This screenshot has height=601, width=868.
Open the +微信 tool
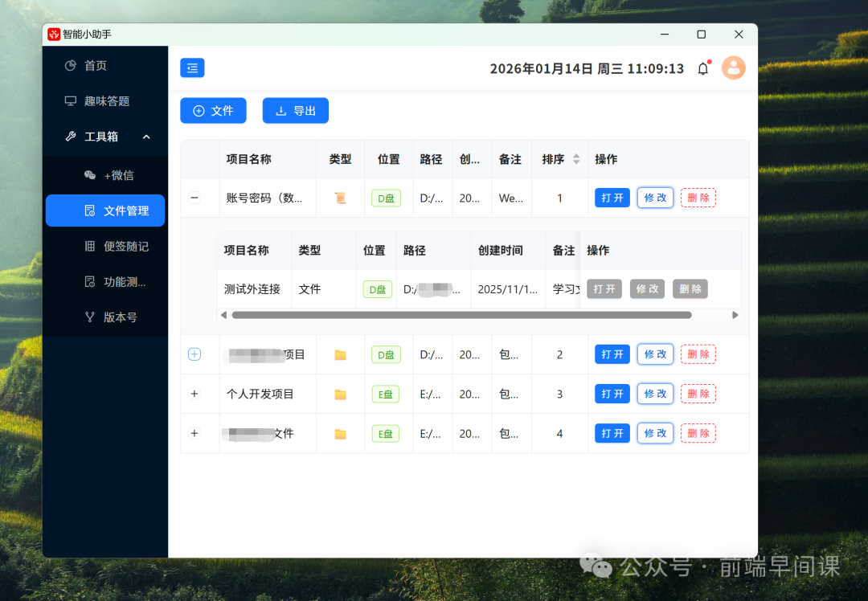pos(105,175)
